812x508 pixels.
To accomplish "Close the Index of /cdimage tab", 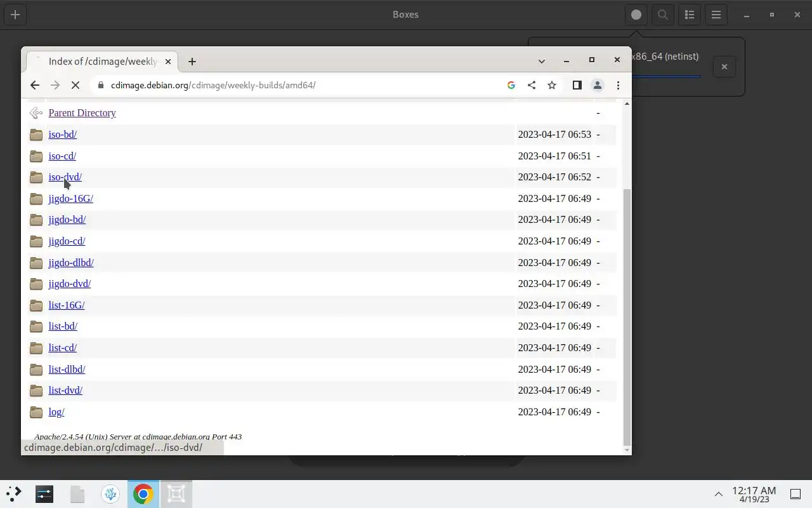I will click(x=168, y=62).
